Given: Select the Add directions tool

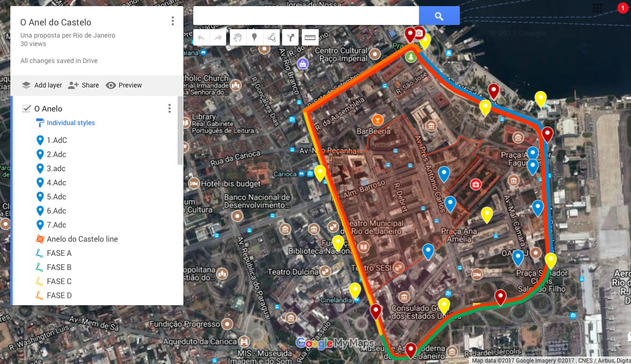Looking at the screenshot, I should [x=291, y=38].
